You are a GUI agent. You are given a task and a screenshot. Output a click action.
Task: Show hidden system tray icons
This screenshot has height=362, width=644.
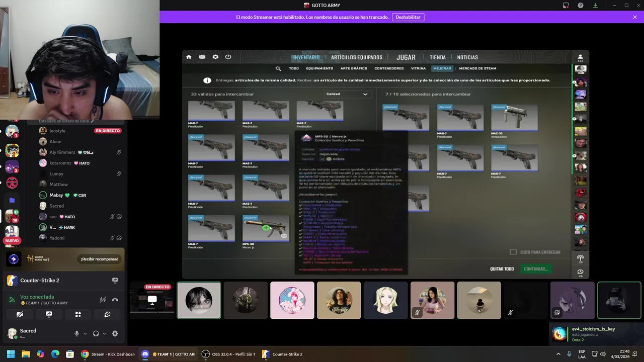558,354
